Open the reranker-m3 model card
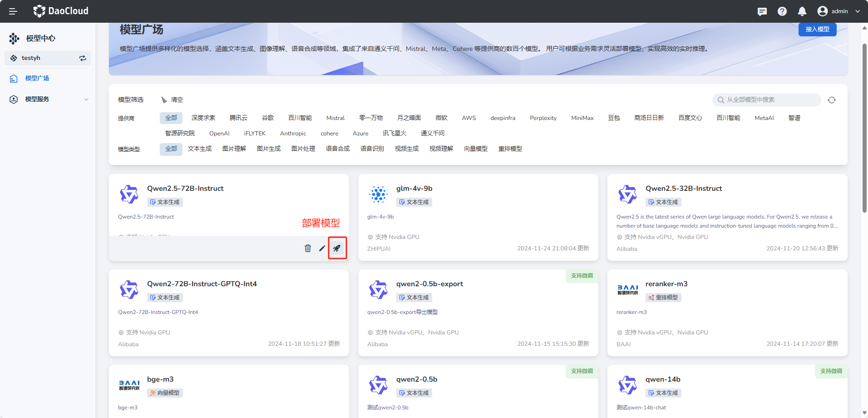Viewport: 868px width, 418px height. tap(727, 313)
